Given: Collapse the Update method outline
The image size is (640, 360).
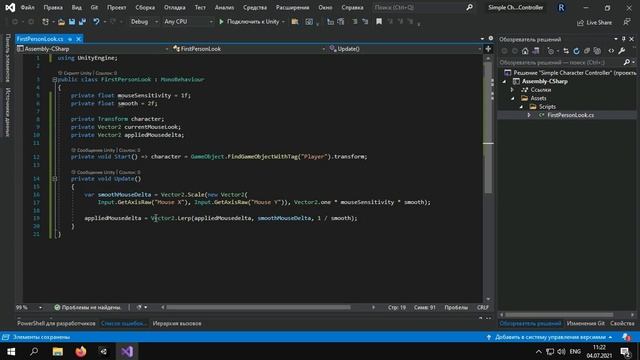Looking at the screenshot, I should pyautogui.click(x=55, y=179).
